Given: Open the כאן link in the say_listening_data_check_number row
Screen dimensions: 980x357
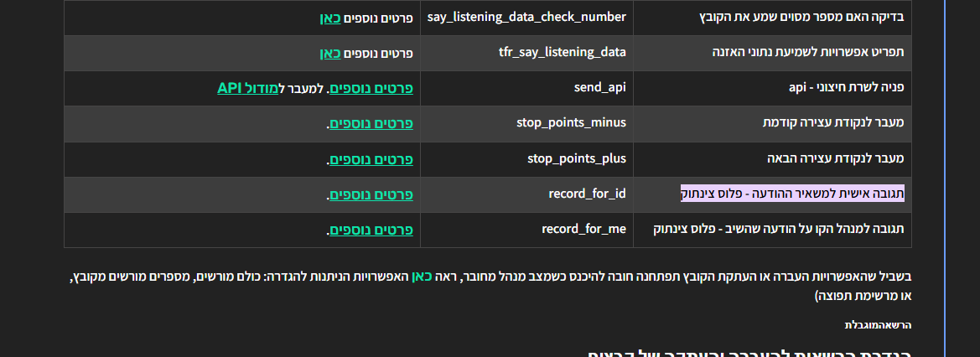Looking at the screenshot, I should pyautogui.click(x=330, y=18).
